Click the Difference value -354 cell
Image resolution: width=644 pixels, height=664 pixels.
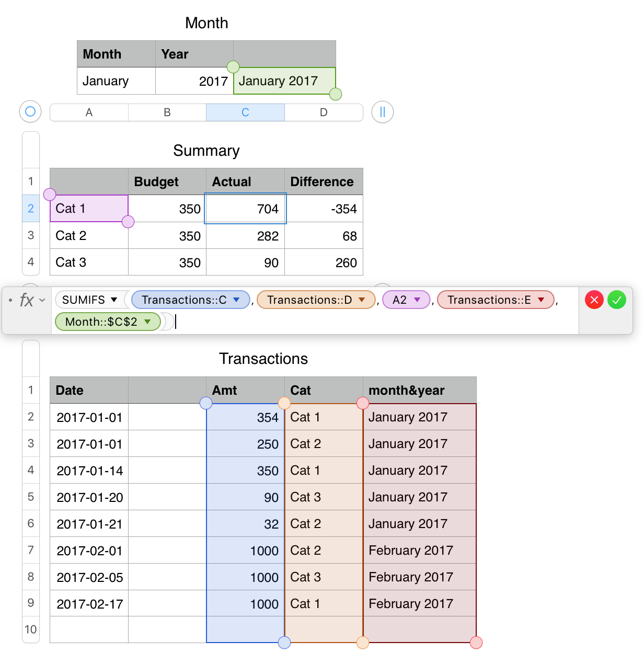pos(324,209)
